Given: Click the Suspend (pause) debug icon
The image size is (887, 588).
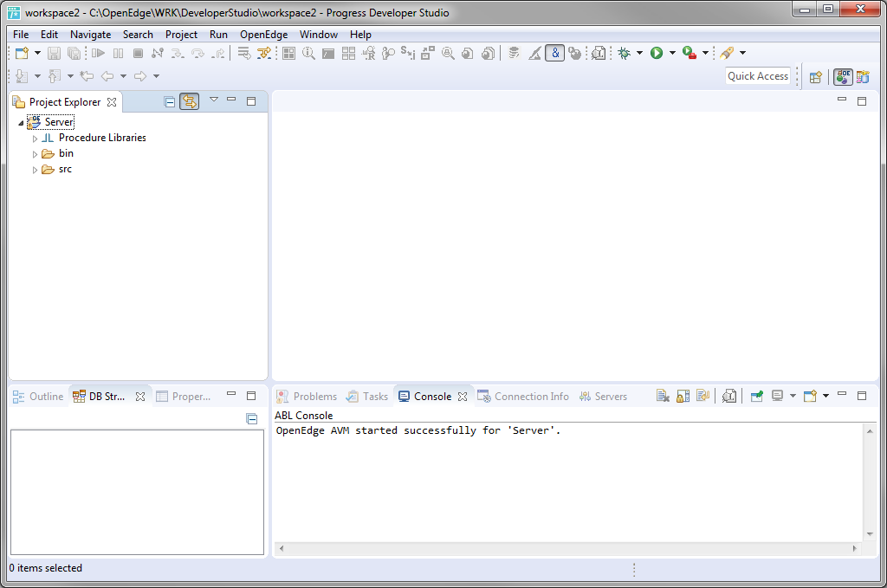Looking at the screenshot, I should pos(118,53).
